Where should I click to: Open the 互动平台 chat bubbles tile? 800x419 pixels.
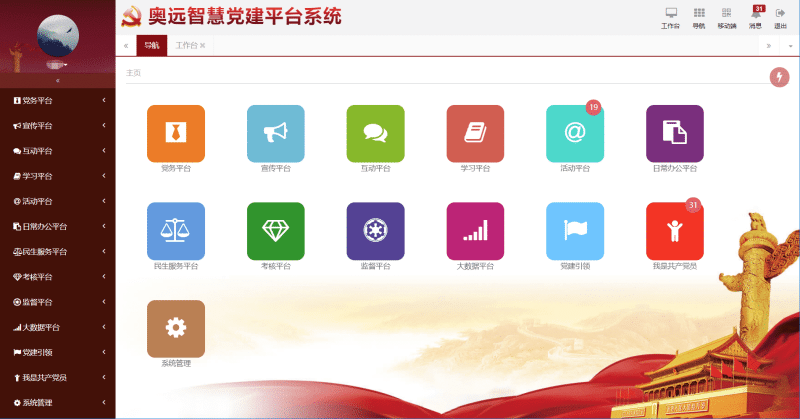coord(376,134)
